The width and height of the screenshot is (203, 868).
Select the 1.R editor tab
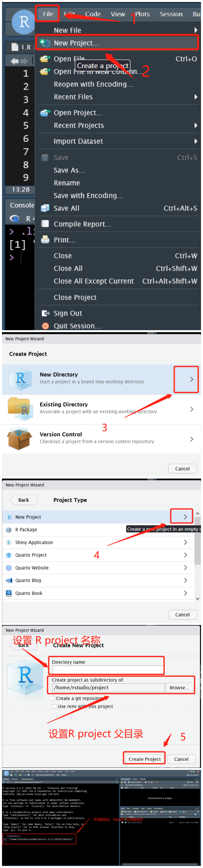click(18, 47)
